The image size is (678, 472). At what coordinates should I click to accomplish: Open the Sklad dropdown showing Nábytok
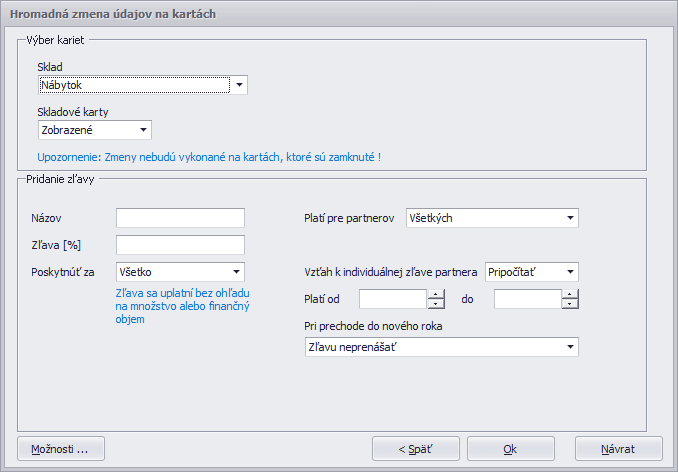pyautogui.click(x=143, y=85)
